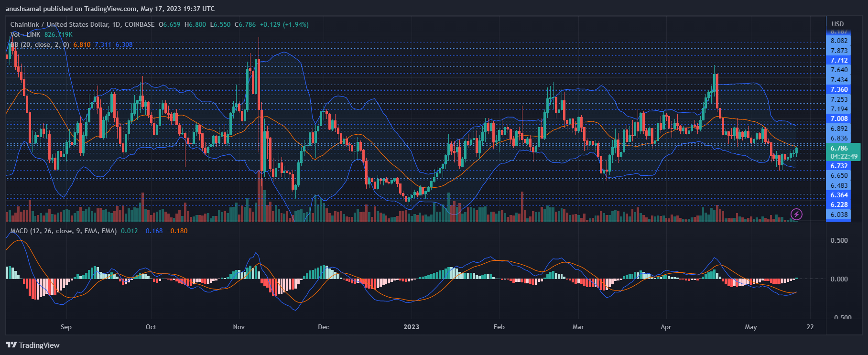This screenshot has height=355, width=868.
Task: Click the Nov label on time axis
Action: (239, 327)
